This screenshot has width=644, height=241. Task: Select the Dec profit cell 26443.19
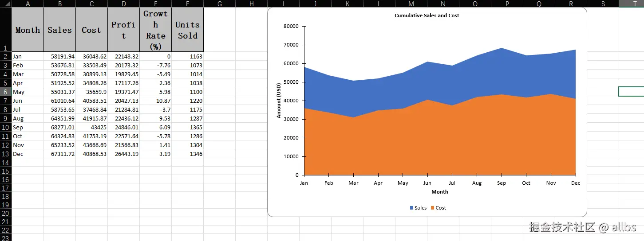pyautogui.click(x=123, y=154)
